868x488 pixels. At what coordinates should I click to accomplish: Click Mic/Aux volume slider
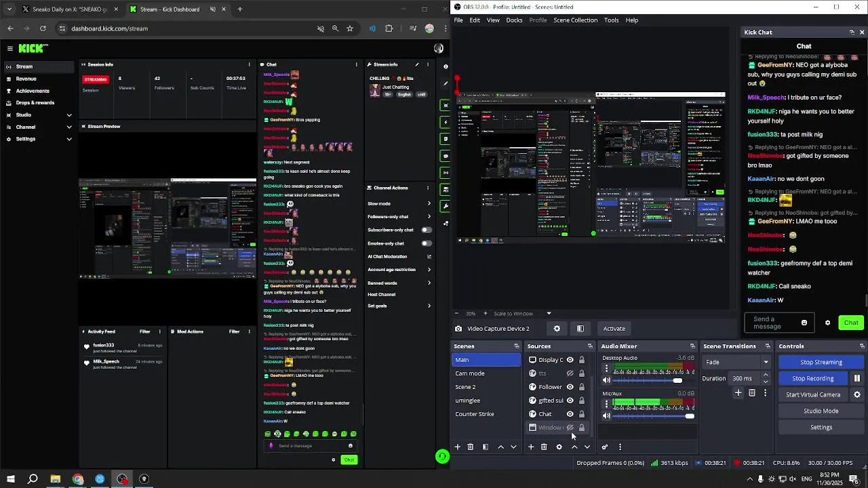click(x=654, y=416)
